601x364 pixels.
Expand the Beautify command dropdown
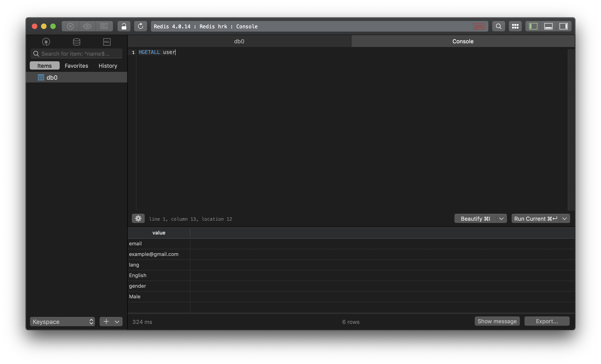(x=500, y=218)
